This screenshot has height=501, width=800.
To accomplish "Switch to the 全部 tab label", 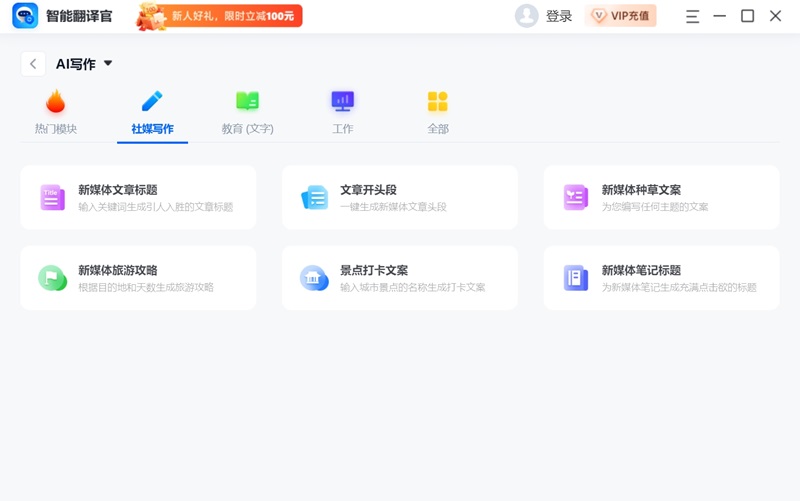I will (438, 129).
